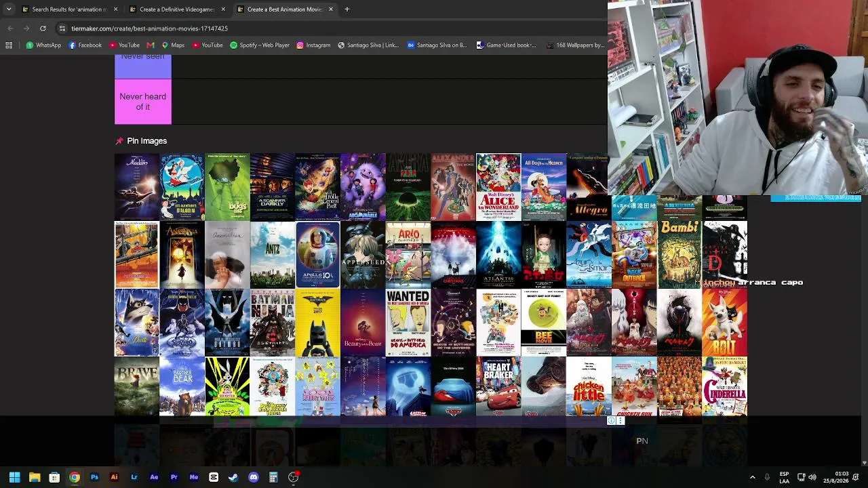868x488 pixels.
Task: Select the Bolt movie poster
Action: pyautogui.click(x=725, y=323)
